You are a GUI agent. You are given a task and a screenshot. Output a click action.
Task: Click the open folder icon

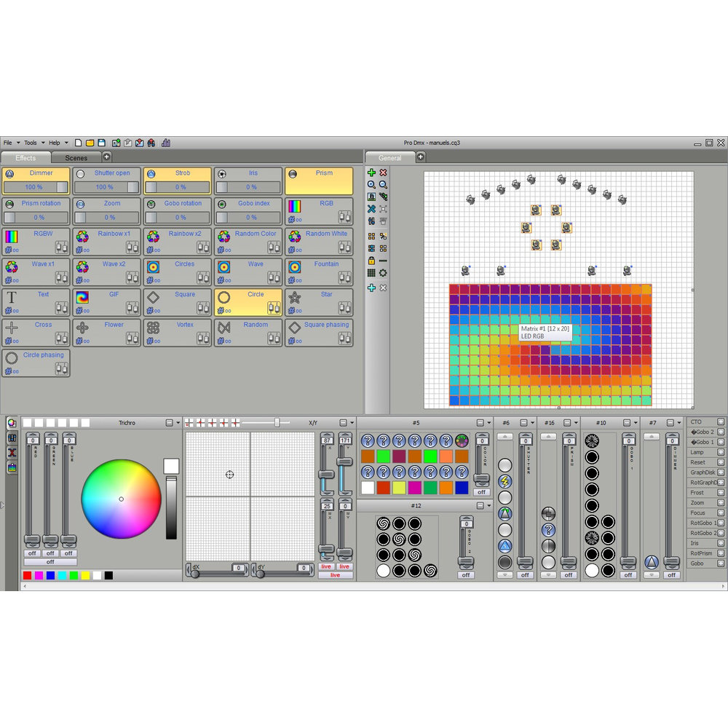(90, 143)
